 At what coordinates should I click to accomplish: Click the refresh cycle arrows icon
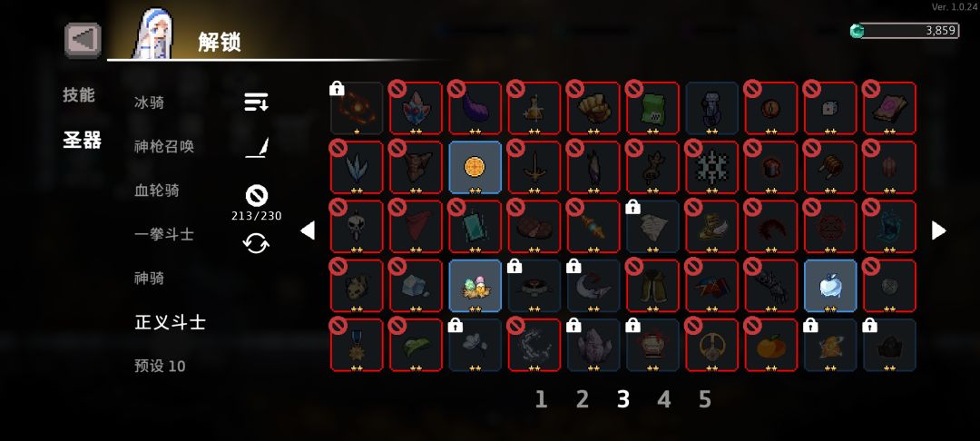[256, 243]
